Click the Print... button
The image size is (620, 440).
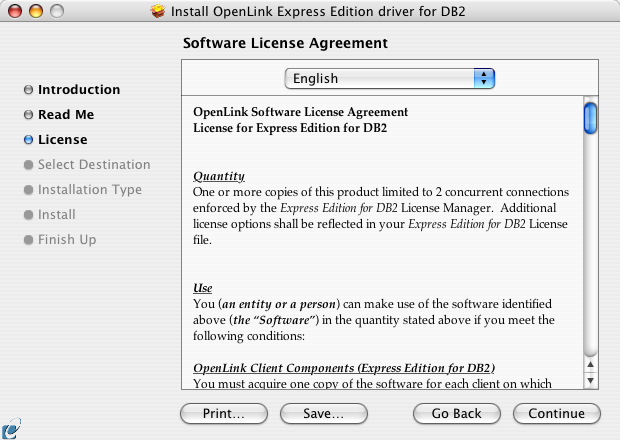224,414
